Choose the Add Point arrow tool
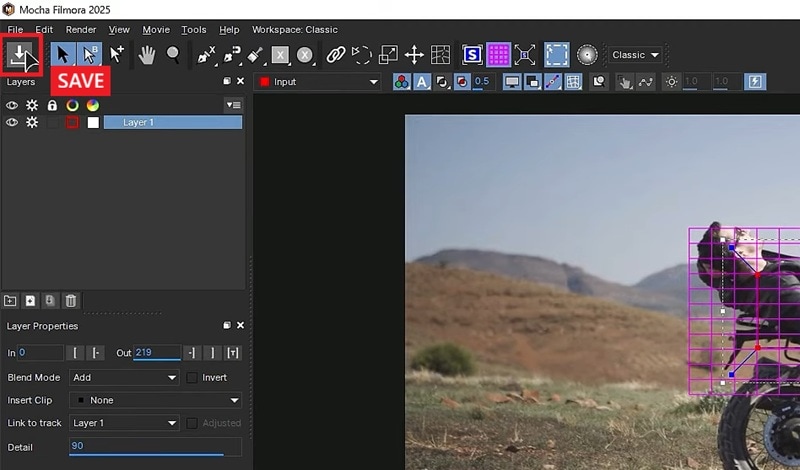 pos(117,55)
